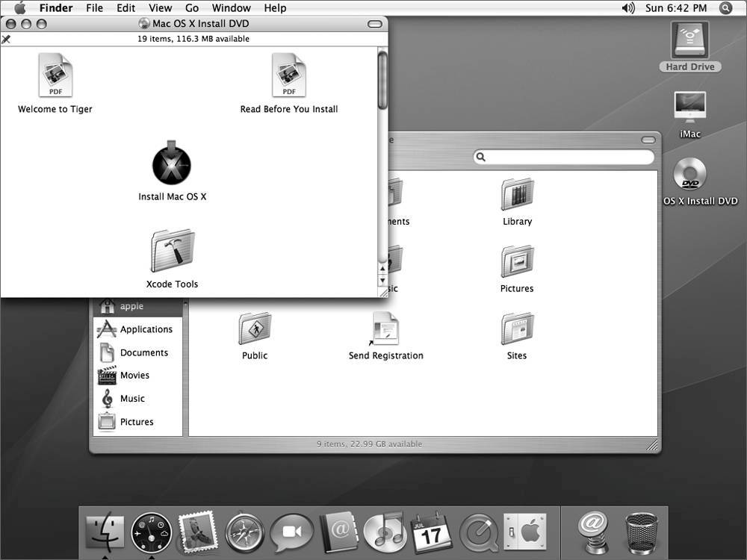This screenshot has width=747, height=560.
Task: Select Applications in the sidebar
Action: [138, 329]
